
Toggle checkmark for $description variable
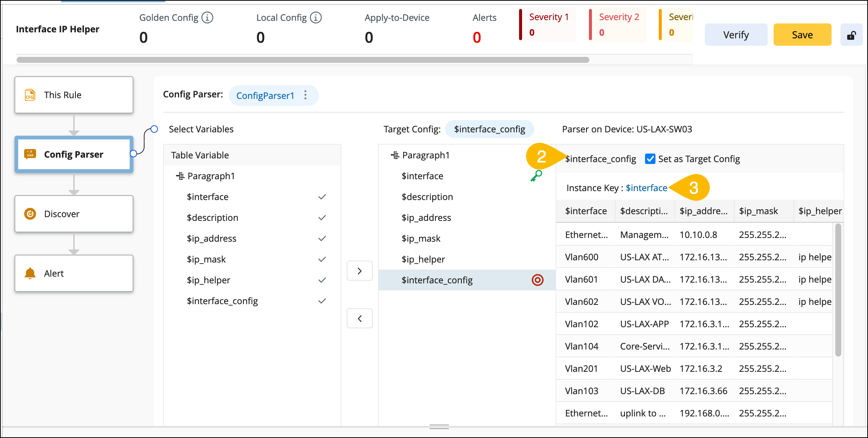(x=322, y=218)
